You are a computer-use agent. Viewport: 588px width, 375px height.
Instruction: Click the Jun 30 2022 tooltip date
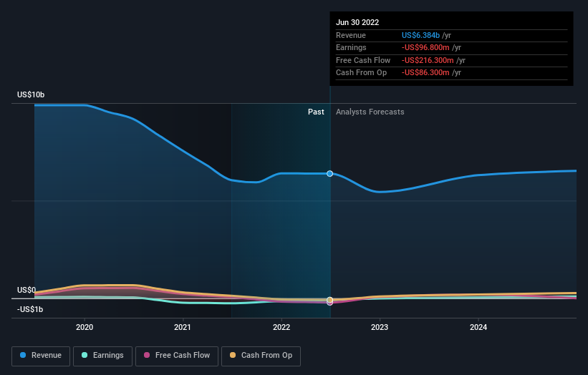pyautogui.click(x=357, y=22)
